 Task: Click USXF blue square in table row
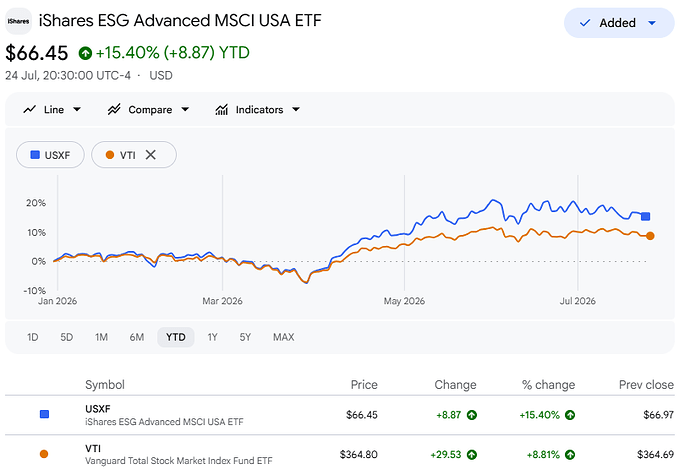coord(44,414)
